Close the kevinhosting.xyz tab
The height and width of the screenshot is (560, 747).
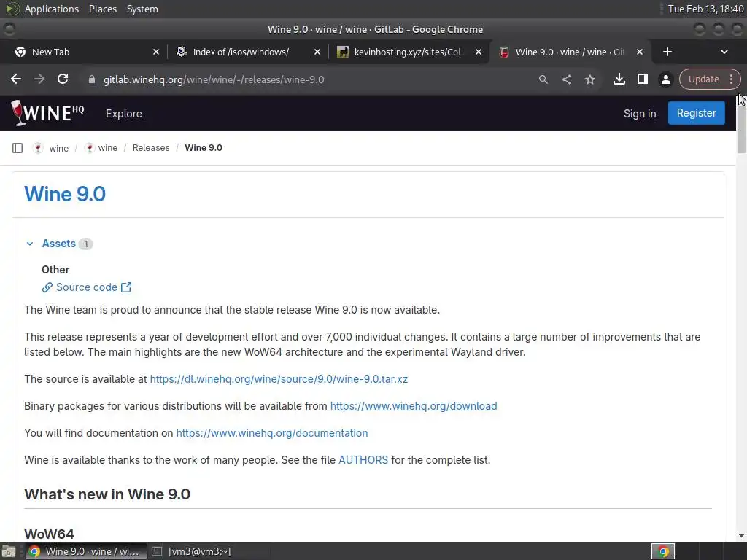[x=479, y=52]
